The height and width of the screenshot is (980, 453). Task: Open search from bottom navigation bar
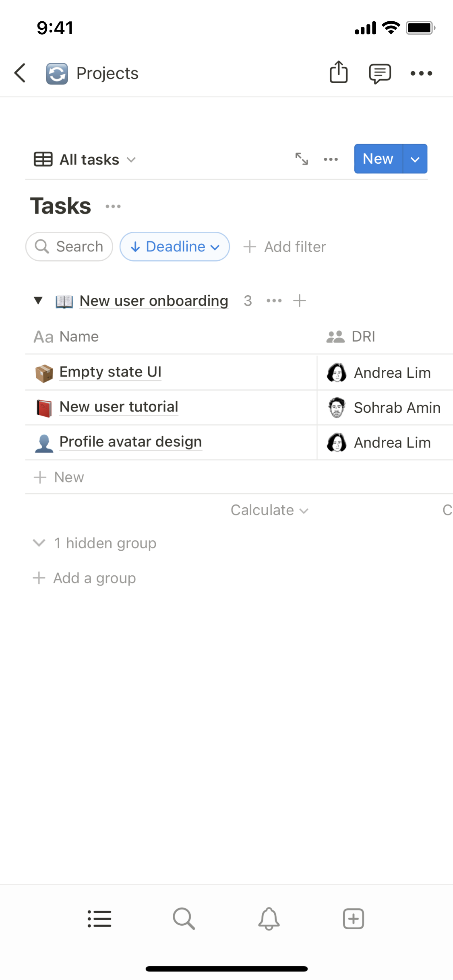coord(184,919)
